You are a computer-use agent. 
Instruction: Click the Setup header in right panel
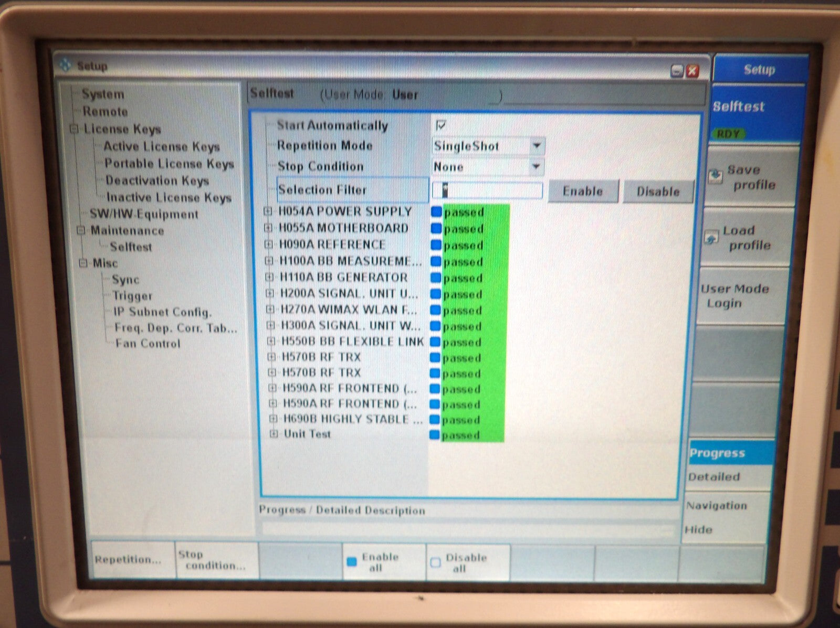760,69
